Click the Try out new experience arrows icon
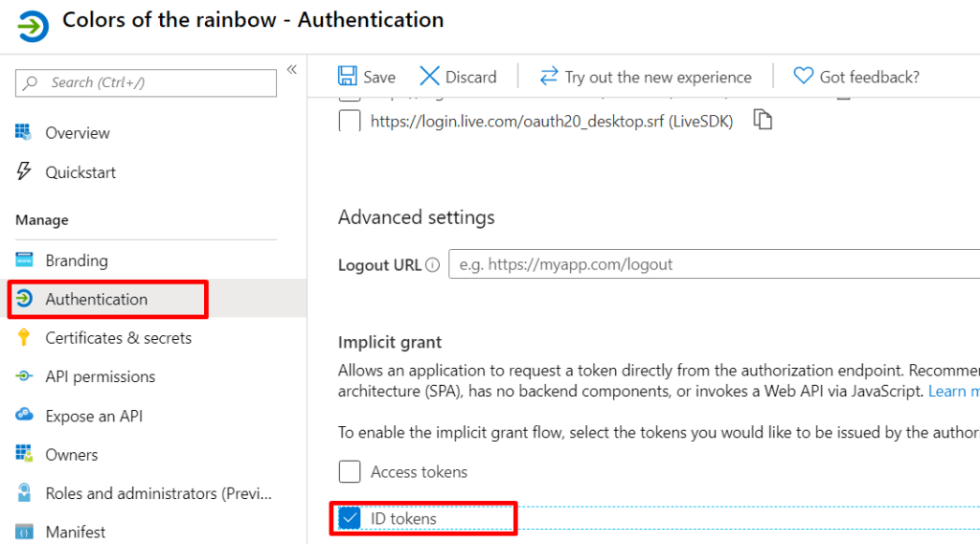This screenshot has height=544, width=980. point(549,77)
